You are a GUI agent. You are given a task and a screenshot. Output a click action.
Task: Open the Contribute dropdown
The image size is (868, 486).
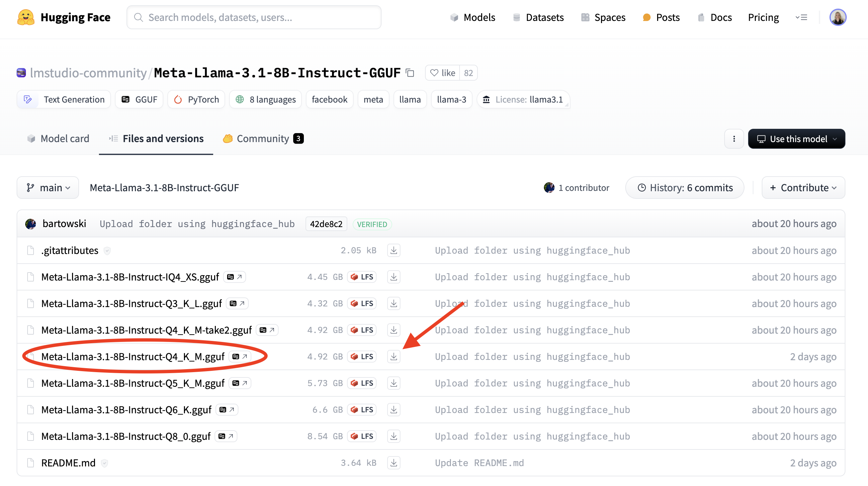point(803,188)
